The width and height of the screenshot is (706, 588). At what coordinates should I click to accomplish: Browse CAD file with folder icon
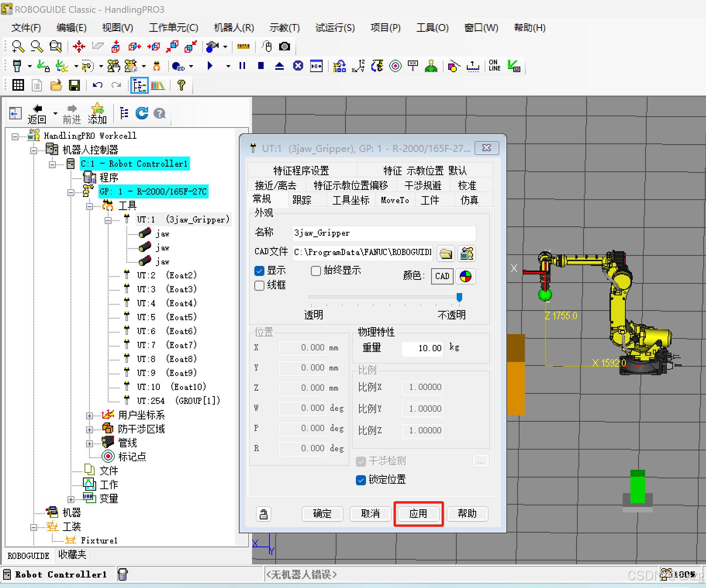click(x=446, y=254)
